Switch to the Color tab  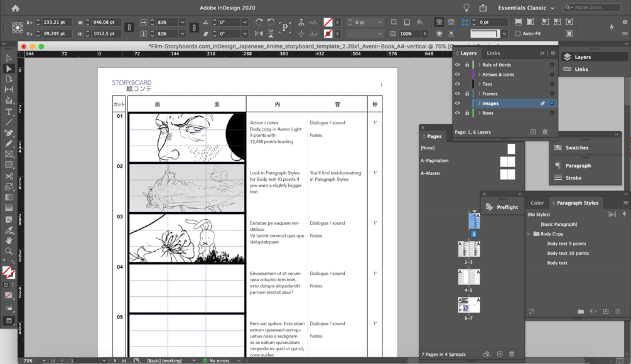[x=537, y=203]
